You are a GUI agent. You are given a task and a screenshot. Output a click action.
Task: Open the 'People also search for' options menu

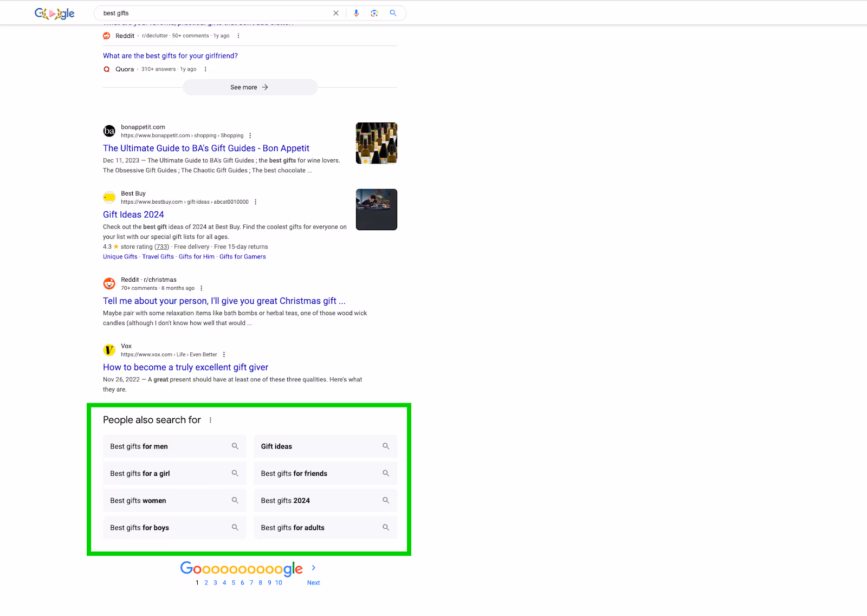tap(211, 420)
